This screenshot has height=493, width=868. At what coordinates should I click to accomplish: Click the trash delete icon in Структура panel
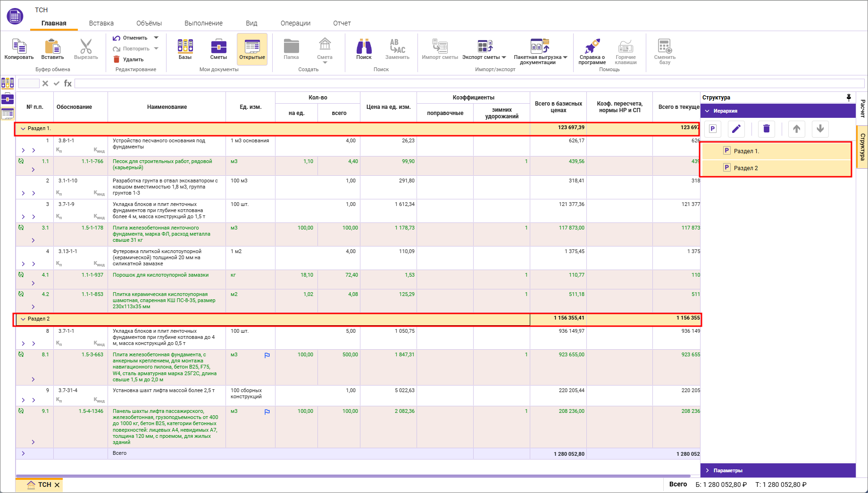click(x=766, y=129)
